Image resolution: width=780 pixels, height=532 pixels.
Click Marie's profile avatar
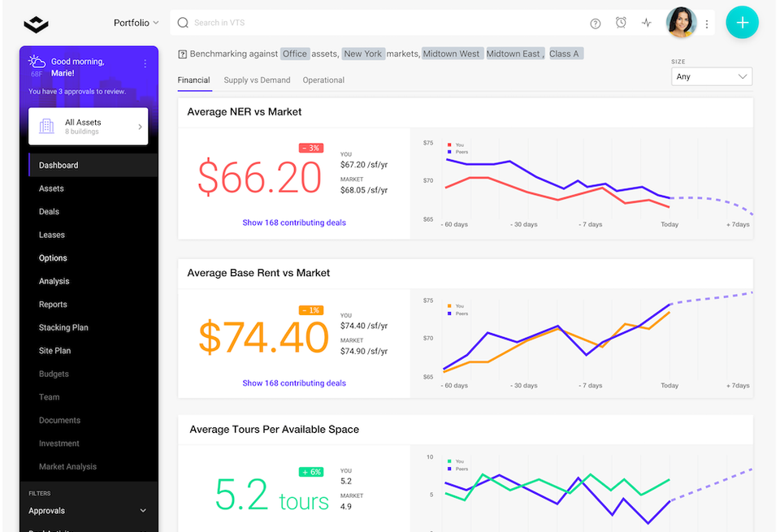(x=681, y=23)
